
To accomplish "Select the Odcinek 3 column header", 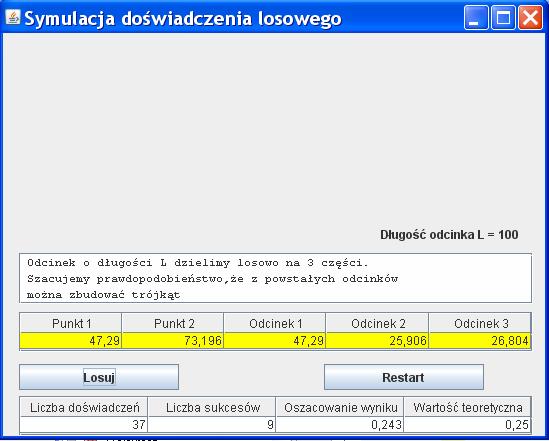I will click(480, 323).
